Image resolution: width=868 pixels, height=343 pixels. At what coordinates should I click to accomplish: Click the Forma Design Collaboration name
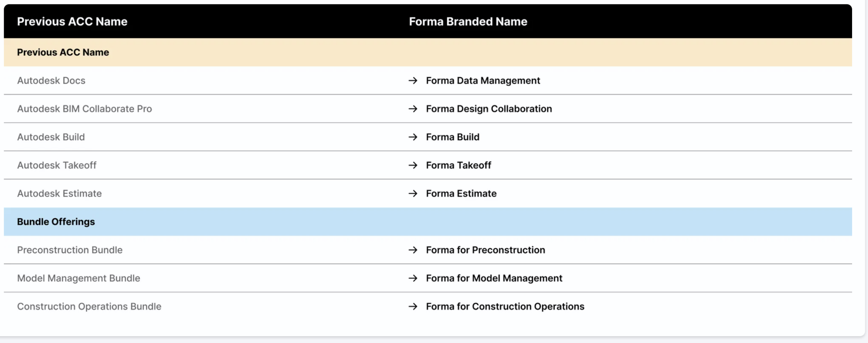489,109
